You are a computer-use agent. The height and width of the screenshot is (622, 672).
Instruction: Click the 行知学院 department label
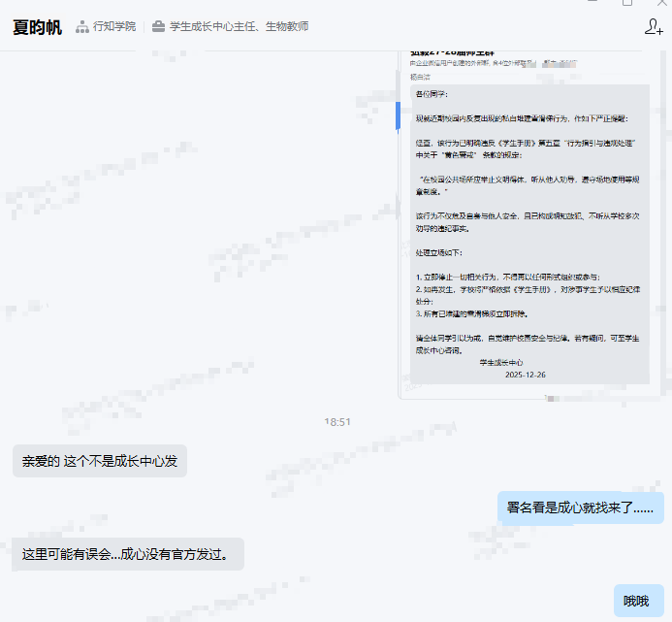114,26
